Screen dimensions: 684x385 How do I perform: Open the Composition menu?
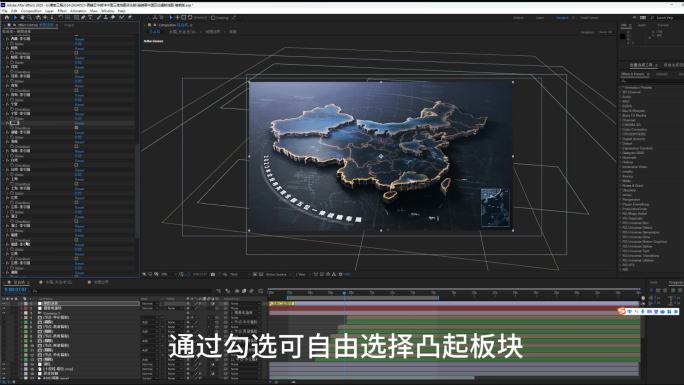point(31,10)
